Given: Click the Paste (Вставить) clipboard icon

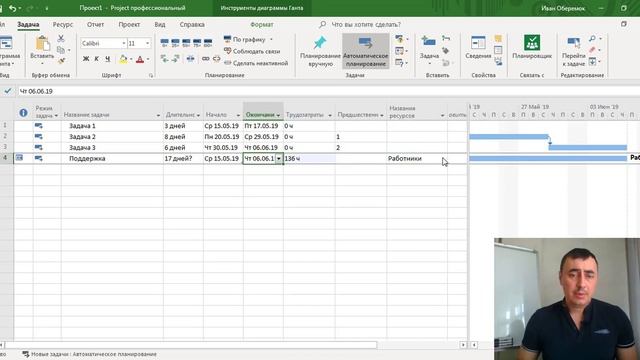Looking at the screenshot, I should (x=42, y=44).
